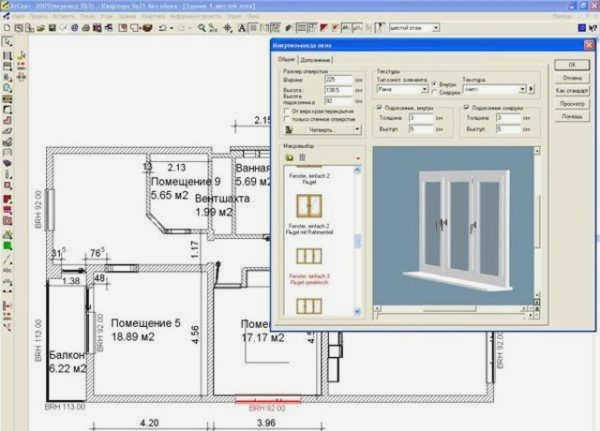600x431 pixels.
Task: Activate the left toolbar magnifier tool
Action: [7, 186]
